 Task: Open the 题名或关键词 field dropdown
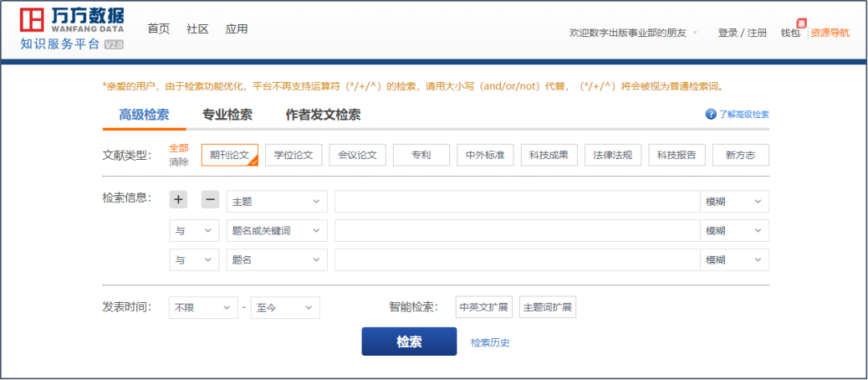276,231
